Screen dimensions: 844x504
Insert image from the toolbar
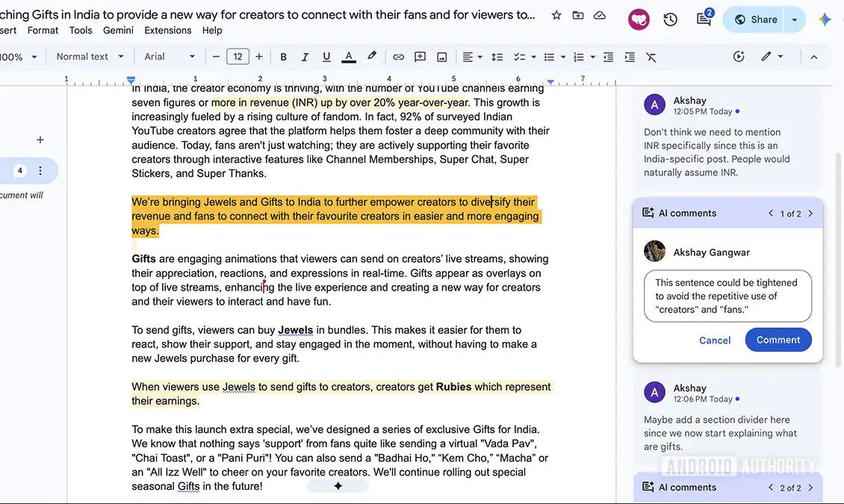442,57
